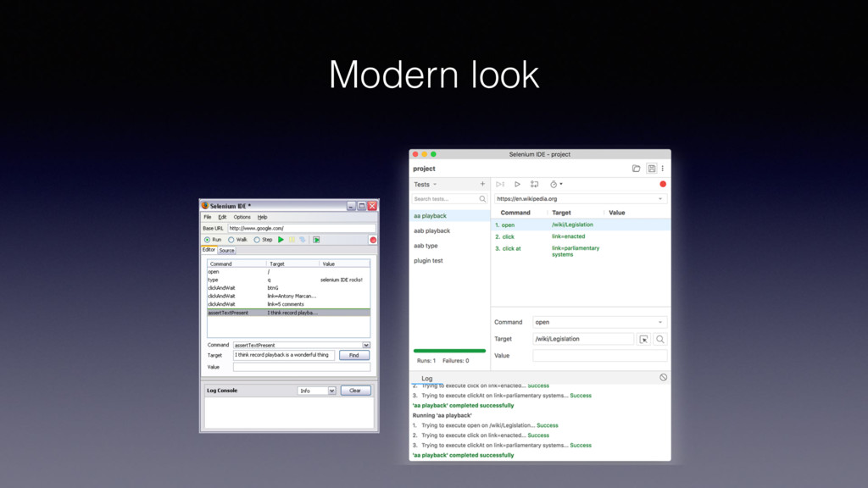This screenshot has width=868, height=488.
Task: Click the Base URL field with google.com
Action: pyautogui.click(x=301, y=228)
